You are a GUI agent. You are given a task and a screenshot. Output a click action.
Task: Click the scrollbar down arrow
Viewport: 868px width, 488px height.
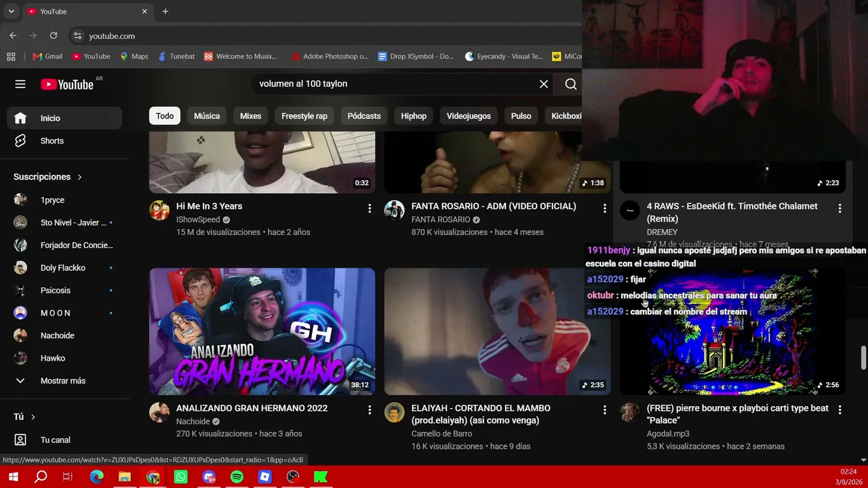(863, 460)
